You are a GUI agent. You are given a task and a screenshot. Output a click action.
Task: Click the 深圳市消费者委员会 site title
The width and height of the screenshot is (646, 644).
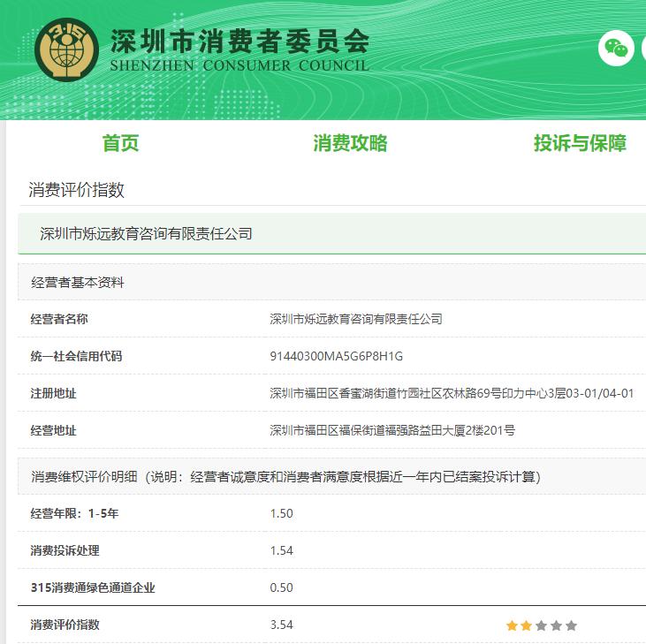(x=239, y=42)
